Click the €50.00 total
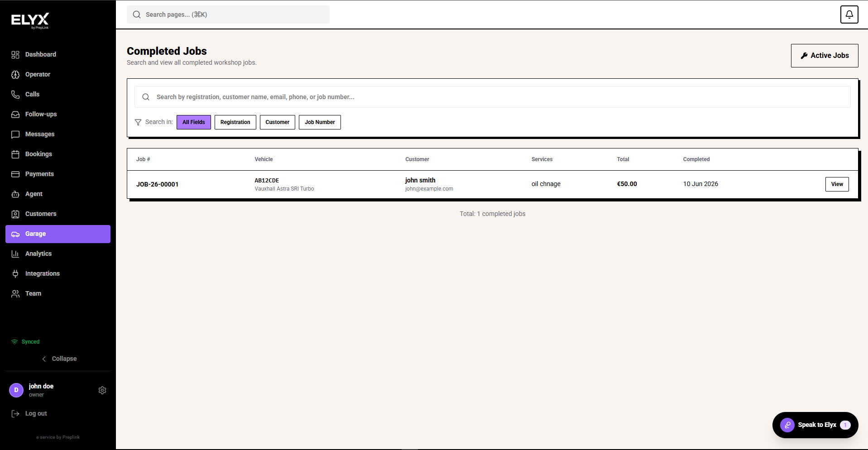 627,184
